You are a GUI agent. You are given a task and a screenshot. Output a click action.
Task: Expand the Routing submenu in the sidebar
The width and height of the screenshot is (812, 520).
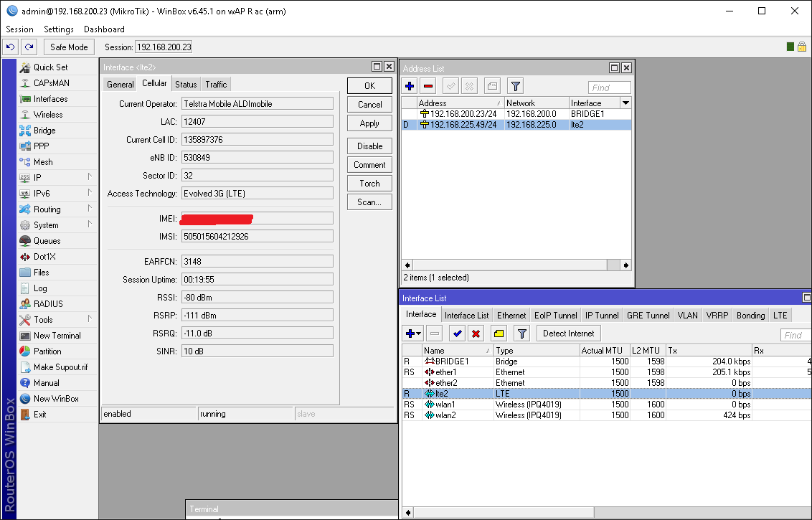point(90,209)
